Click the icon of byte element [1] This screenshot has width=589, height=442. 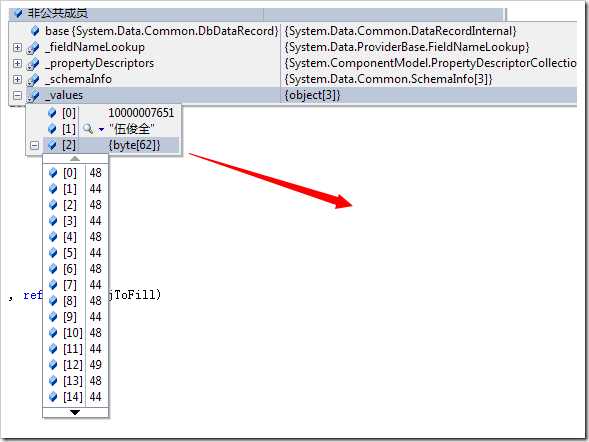click(x=53, y=189)
